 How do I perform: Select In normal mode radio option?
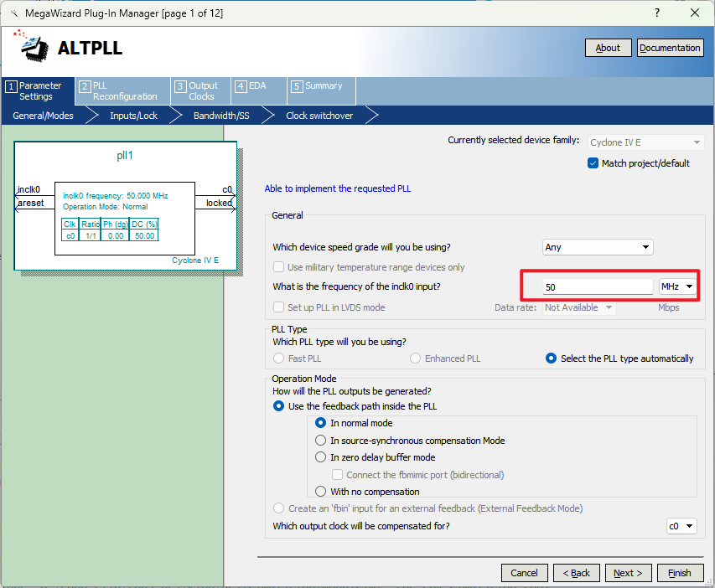pos(321,423)
